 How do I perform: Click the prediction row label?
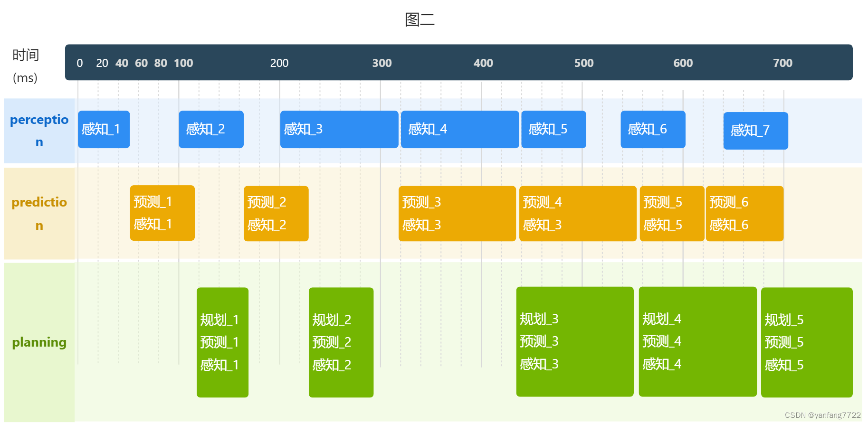pos(39,214)
